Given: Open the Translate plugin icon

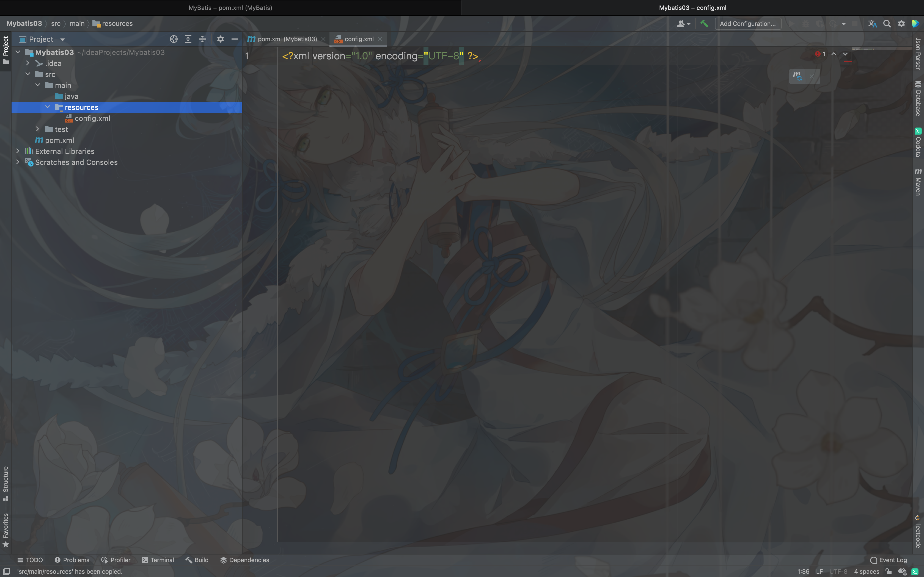Looking at the screenshot, I should coord(873,24).
